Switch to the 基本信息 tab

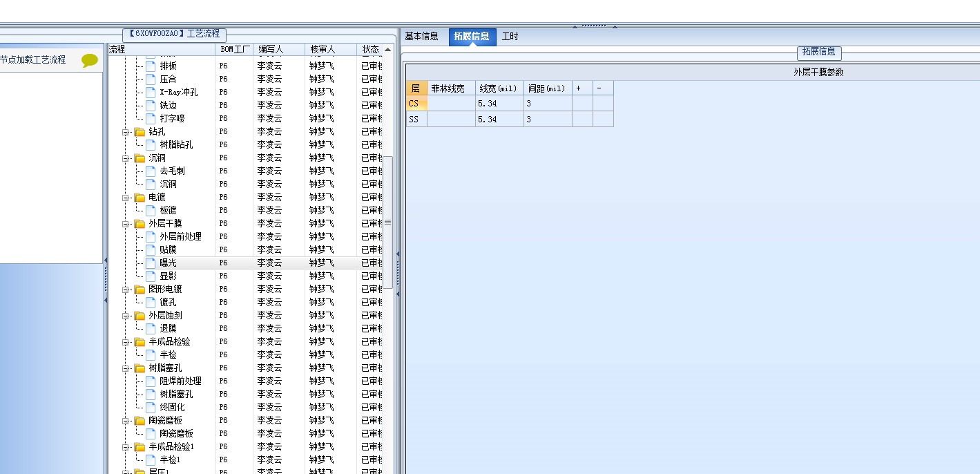[421, 37]
